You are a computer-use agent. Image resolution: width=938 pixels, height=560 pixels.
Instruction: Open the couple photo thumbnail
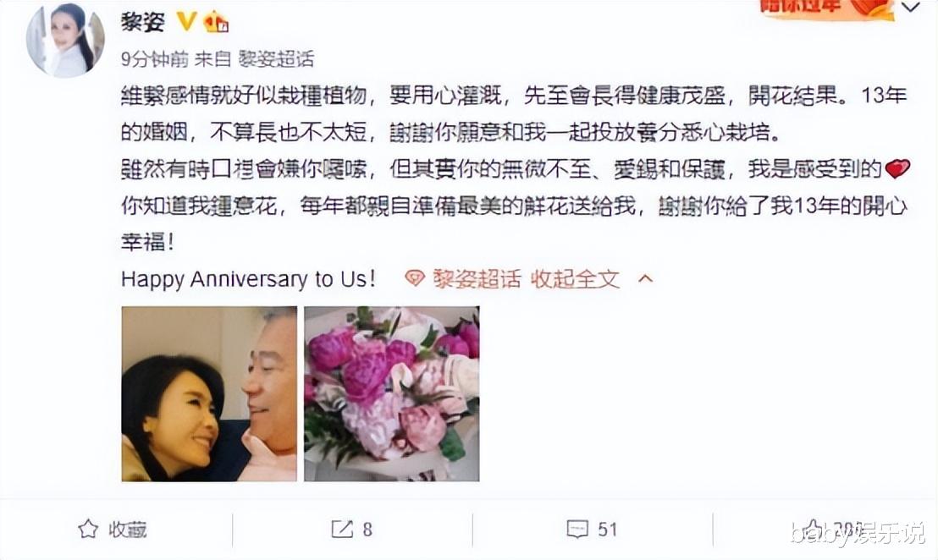coord(209,394)
